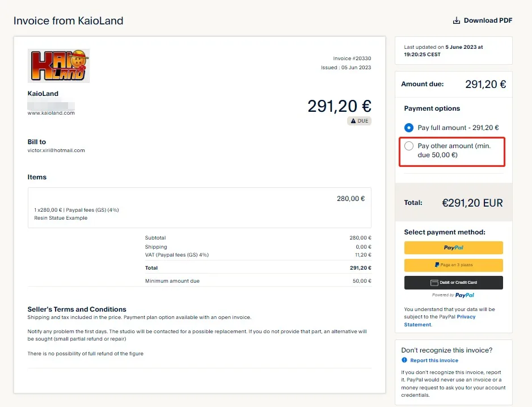The width and height of the screenshot is (532, 407).
Task: Click the PayPal logo in Paga en 3 plazos
Action: [x=437, y=265]
